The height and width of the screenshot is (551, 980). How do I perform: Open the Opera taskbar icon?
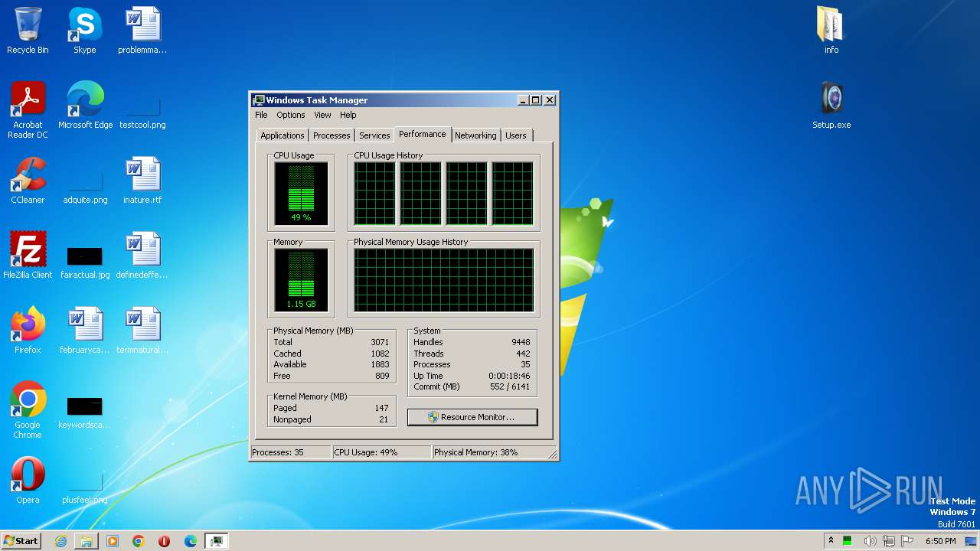coord(165,541)
